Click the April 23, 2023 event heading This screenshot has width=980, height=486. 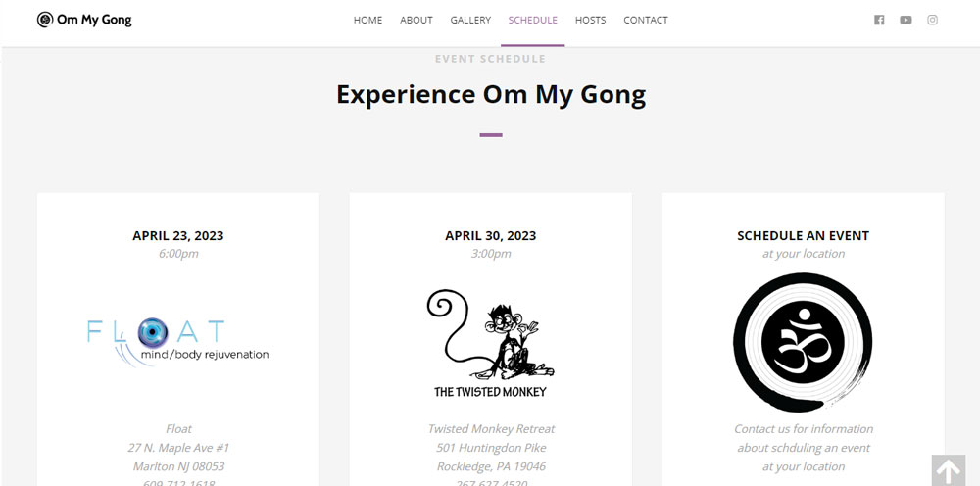click(x=178, y=235)
